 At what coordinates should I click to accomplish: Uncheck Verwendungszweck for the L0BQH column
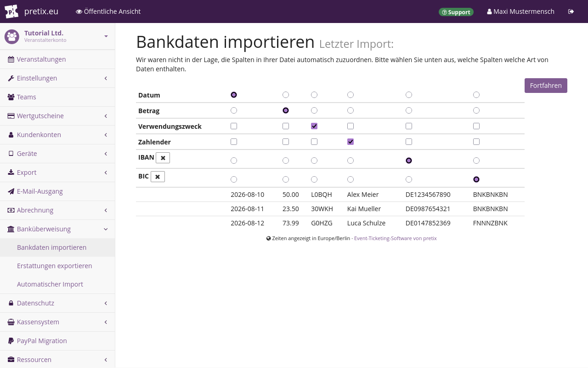pos(314,126)
